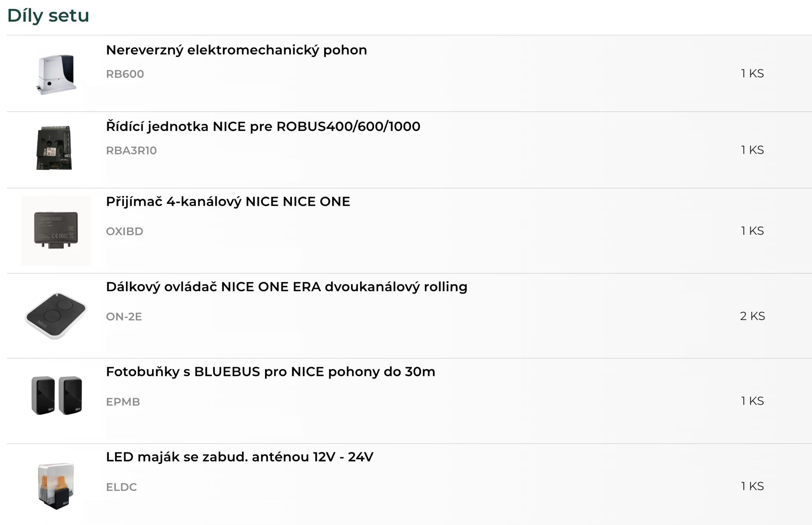Open Fotobuňky s BLUEBUS pro NICE pohony

pyautogui.click(x=270, y=372)
